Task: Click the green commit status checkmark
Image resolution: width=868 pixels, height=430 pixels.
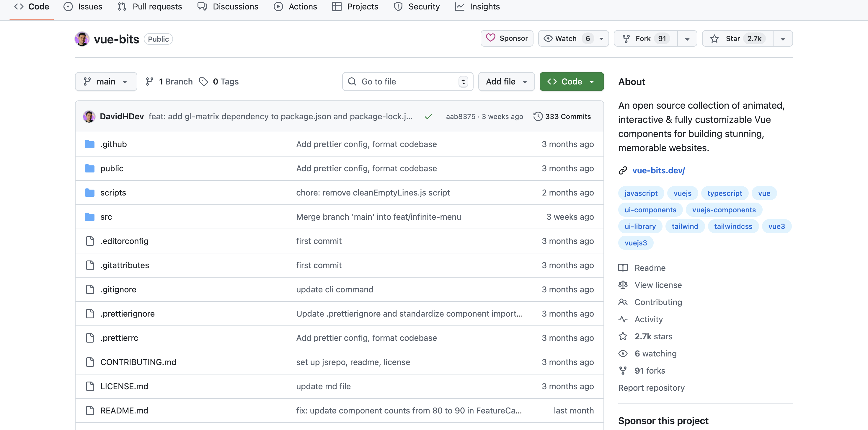Action: pyautogui.click(x=428, y=117)
